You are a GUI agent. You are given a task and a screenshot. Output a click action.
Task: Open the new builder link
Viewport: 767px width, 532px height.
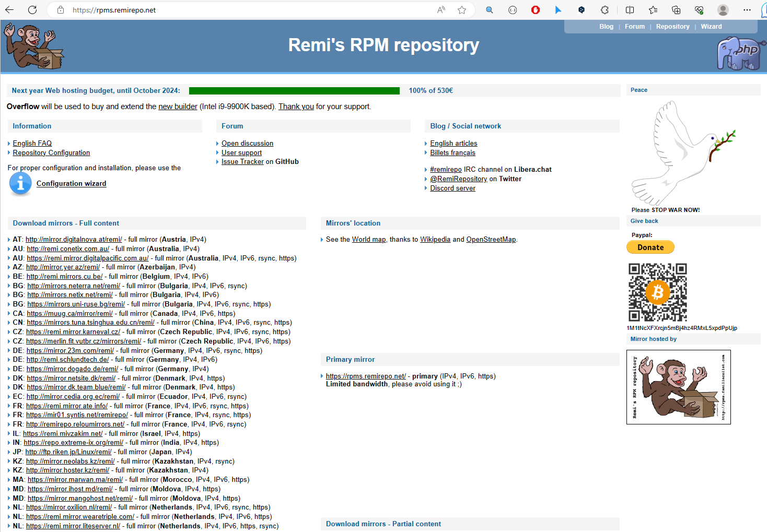[178, 107]
